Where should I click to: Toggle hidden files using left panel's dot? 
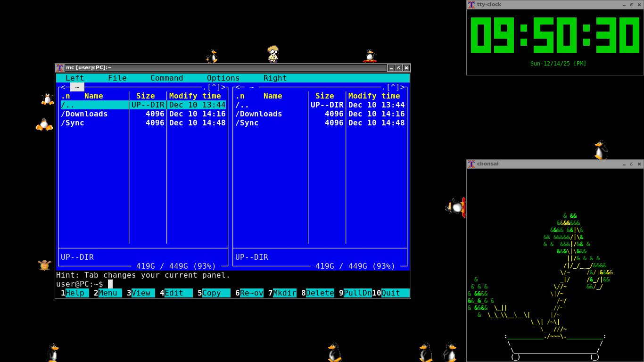tap(205, 87)
